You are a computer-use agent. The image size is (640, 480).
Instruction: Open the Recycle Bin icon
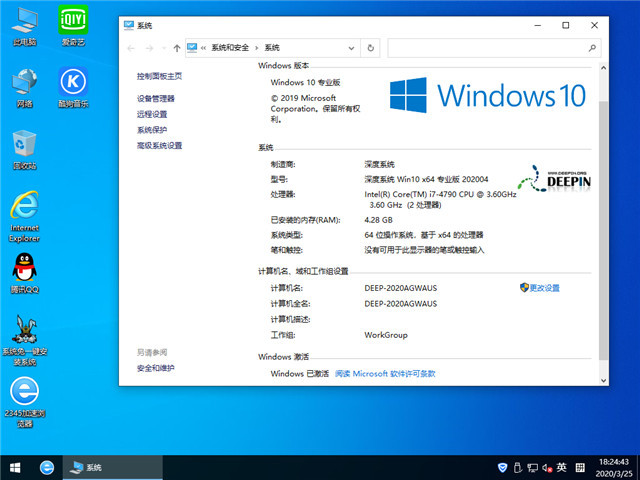25,146
